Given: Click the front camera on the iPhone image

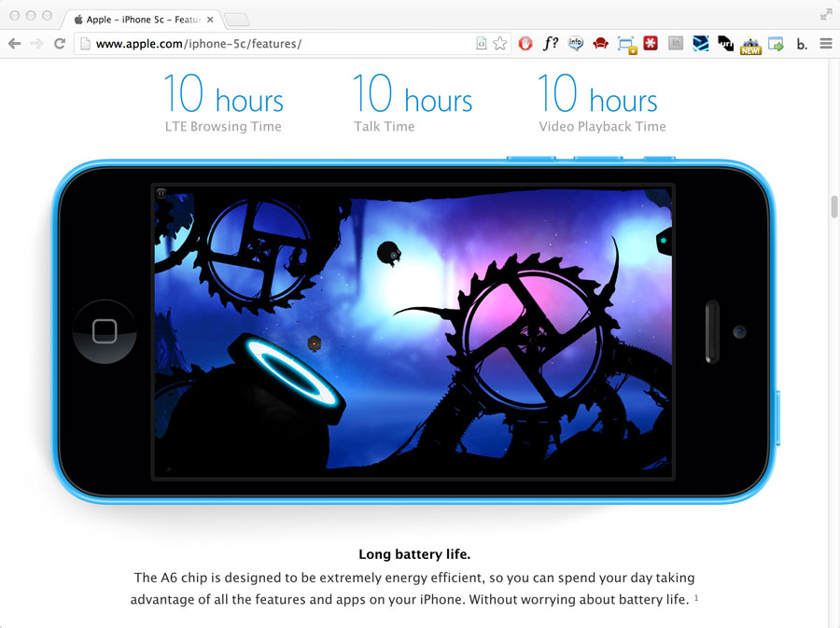Looking at the screenshot, I should [x=739, y=332].
